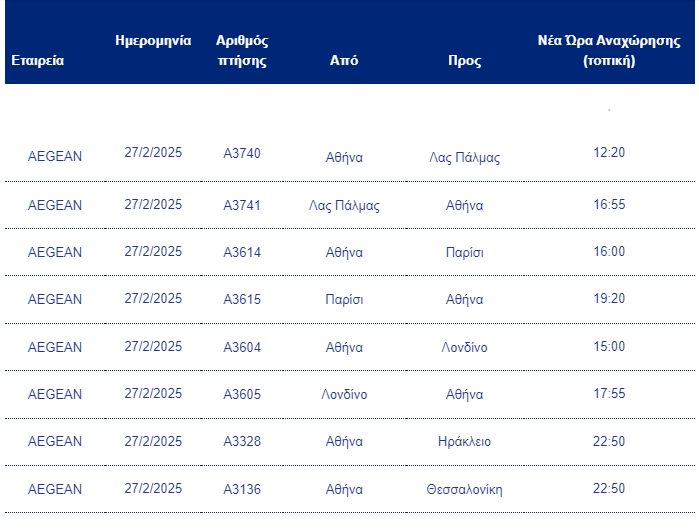Click the Ημερομηνία column header
Screen dimensions: 699x532
pyautogui.click(x=153, y=41)
